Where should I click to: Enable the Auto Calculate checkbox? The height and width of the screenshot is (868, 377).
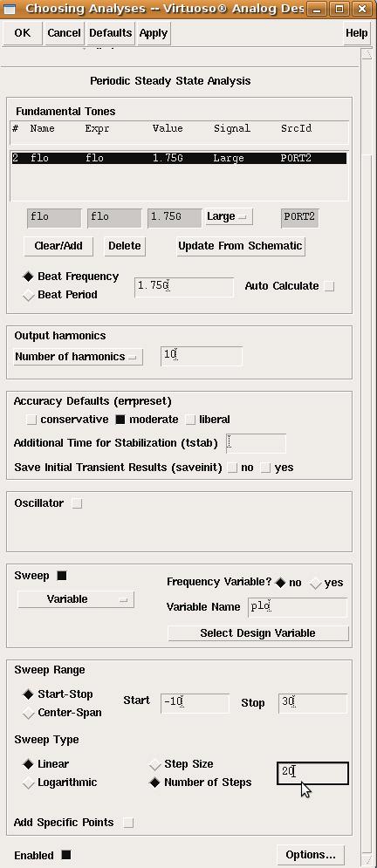tap(329, 286)
